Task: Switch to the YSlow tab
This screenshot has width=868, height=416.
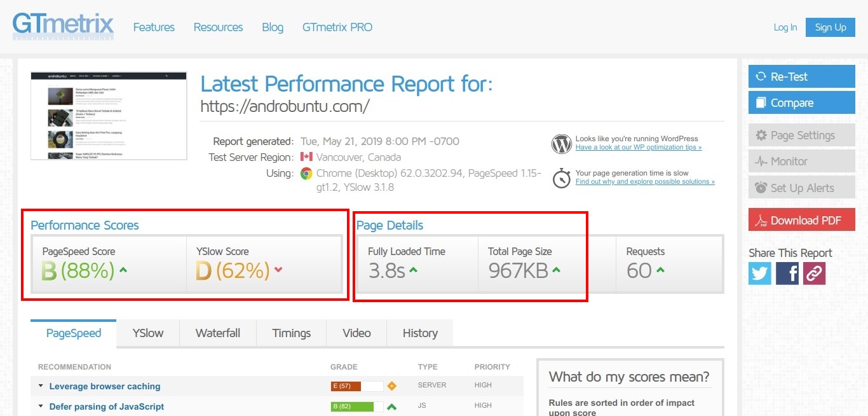Action: 147,333
